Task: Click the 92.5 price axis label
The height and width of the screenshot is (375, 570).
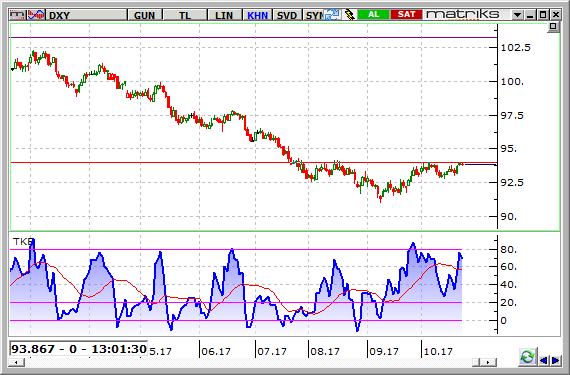Action: pos(512,182)
